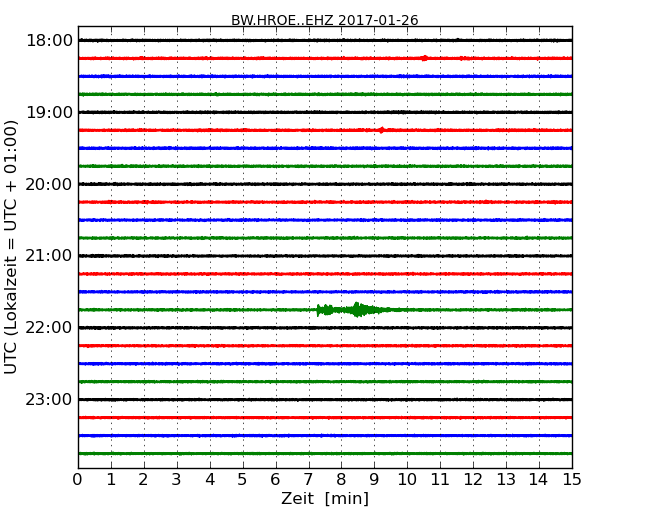This screenshot has height=520, width=650.
Task: Click the black trace at 21:00
Action: click(325, 256)
